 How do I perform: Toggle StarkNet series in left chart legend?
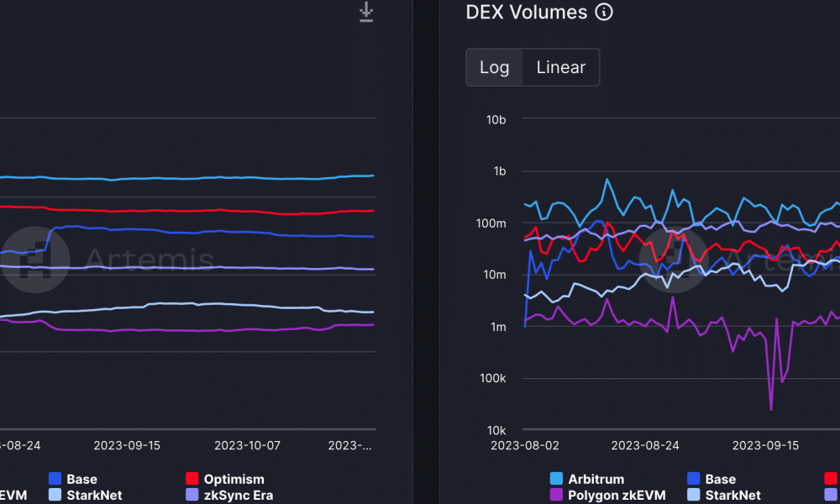coord(85,495)
